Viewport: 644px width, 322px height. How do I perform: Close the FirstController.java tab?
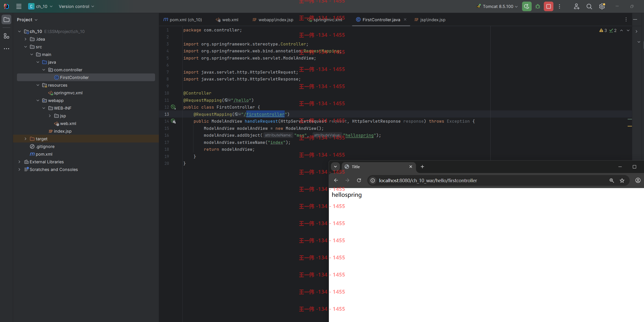(x=405, y=19)
